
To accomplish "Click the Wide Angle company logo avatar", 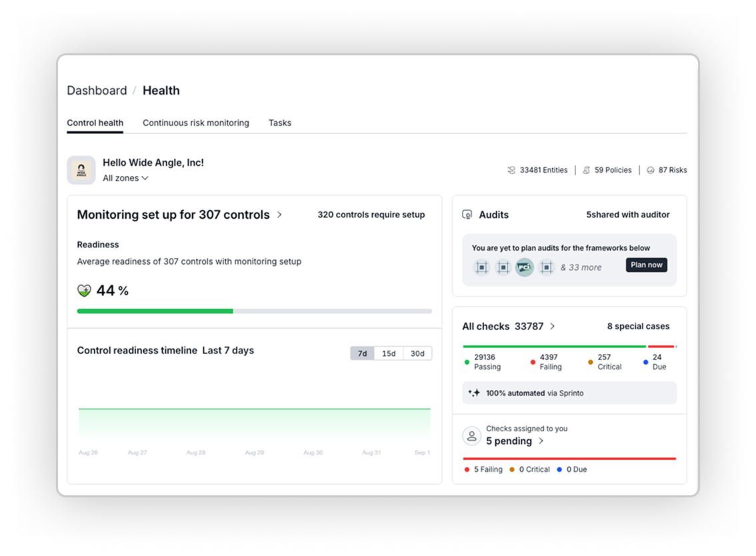I will click(x=81, y=170).
